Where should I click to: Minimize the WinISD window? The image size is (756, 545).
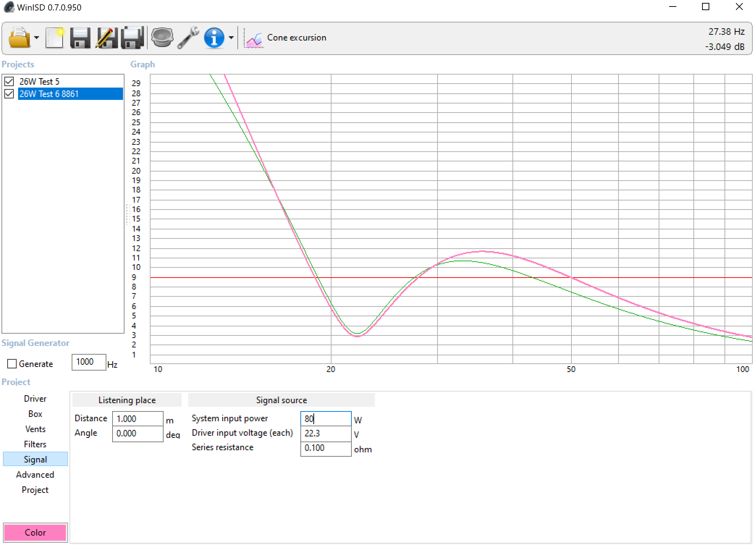pyautogui.click(x=673, y=7)
